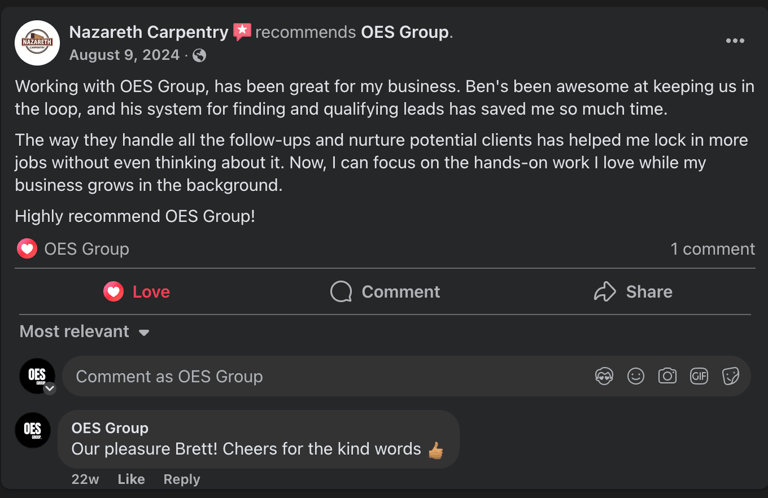768x498 pixels.
Task: Click the avatar sticker icon in comment box
Action: [x=604, y=376]
